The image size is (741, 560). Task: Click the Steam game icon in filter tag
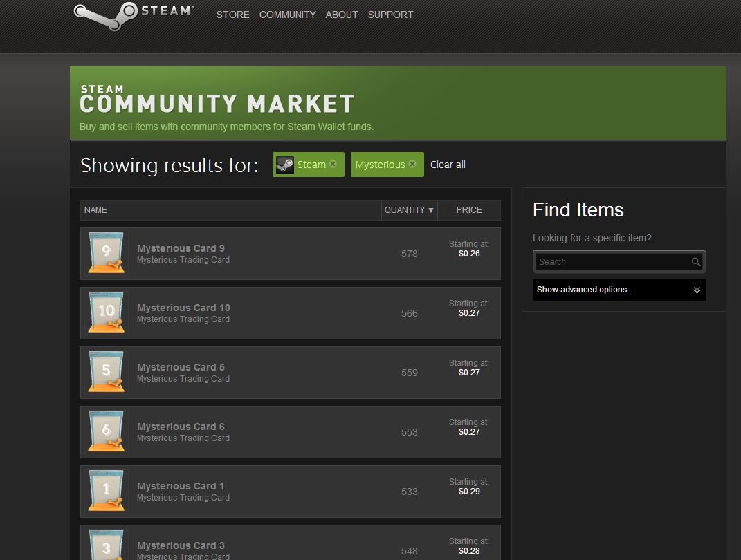(285, 165)
